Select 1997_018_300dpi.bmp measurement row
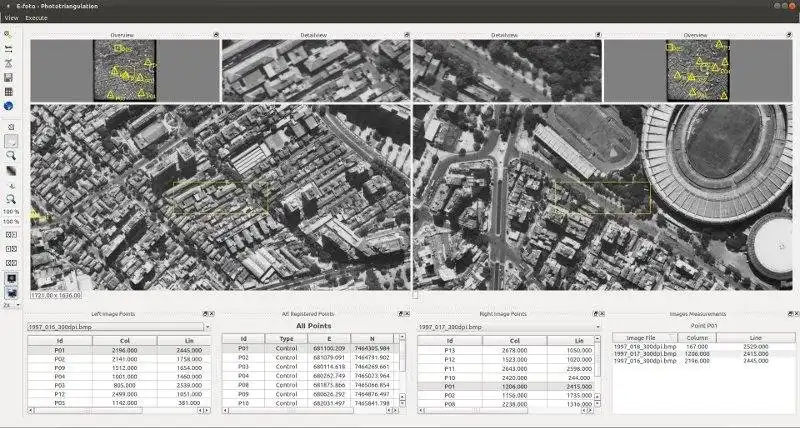The height and width of the screenshot is (428, 800). pos(704,346)
